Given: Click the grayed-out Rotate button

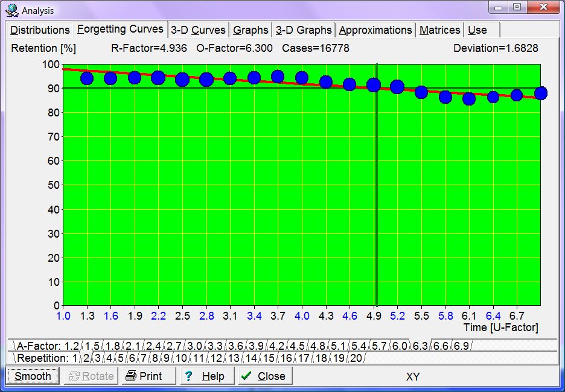Looking at the screenshot, I should point(91,376).
